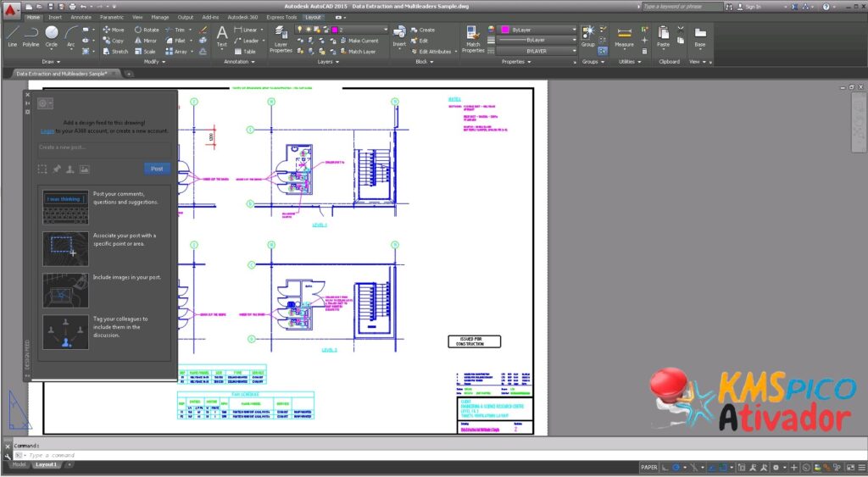Click the Match Layer button
Viewport: 868px width, 477px height.
click(x=358, y=52)
